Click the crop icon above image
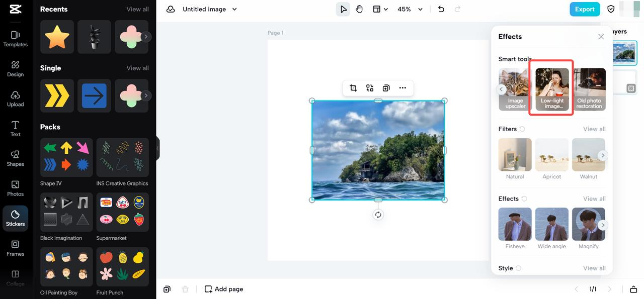 [353, 88]
